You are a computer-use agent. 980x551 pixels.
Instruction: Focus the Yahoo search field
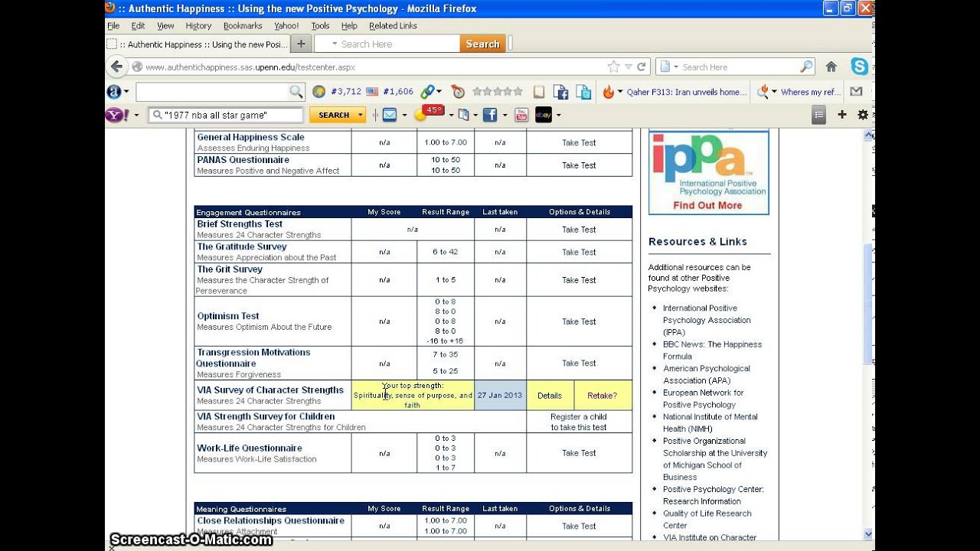pyautogui.click(x=227, y=115)
